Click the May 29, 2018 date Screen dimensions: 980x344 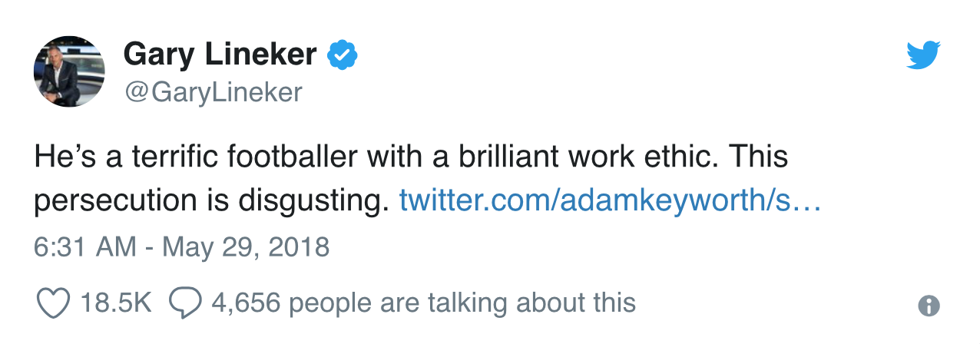point(246,247)
